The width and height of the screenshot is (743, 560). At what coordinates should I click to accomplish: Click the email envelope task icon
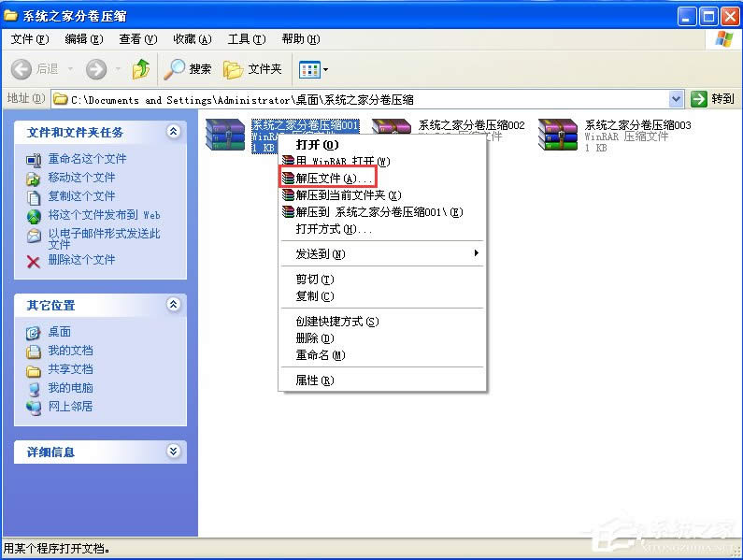click(34, 236)
